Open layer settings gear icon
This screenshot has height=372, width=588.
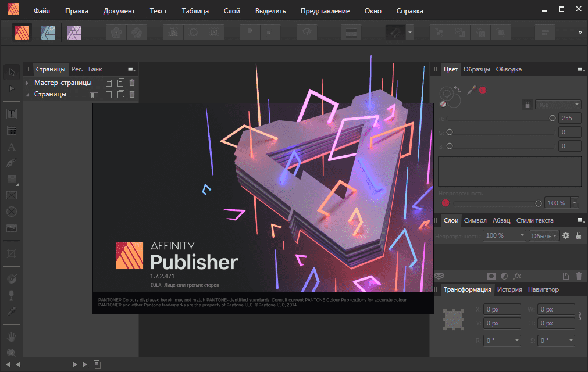click(566, 235)
